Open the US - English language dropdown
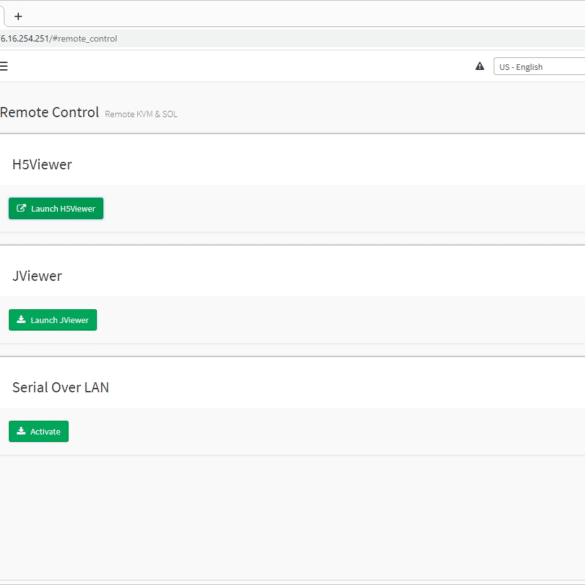Image resolution: width=585 pixels, height=585 pixels. (539, 66)
